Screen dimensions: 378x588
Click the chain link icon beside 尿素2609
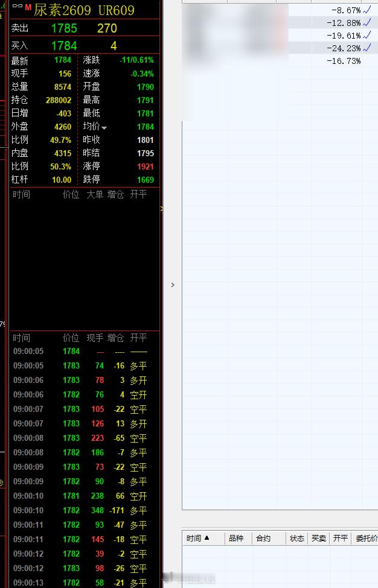[x=18, y=6]
